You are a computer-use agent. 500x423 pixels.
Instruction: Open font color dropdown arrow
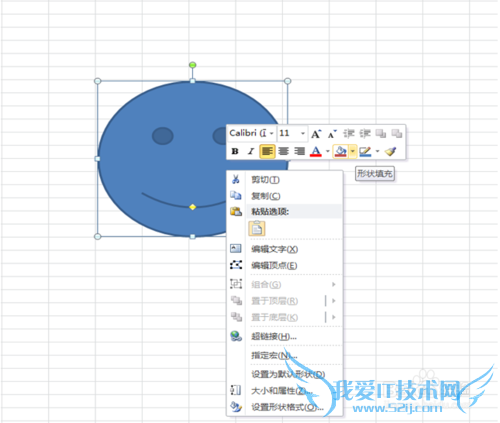tap(328, 151)
